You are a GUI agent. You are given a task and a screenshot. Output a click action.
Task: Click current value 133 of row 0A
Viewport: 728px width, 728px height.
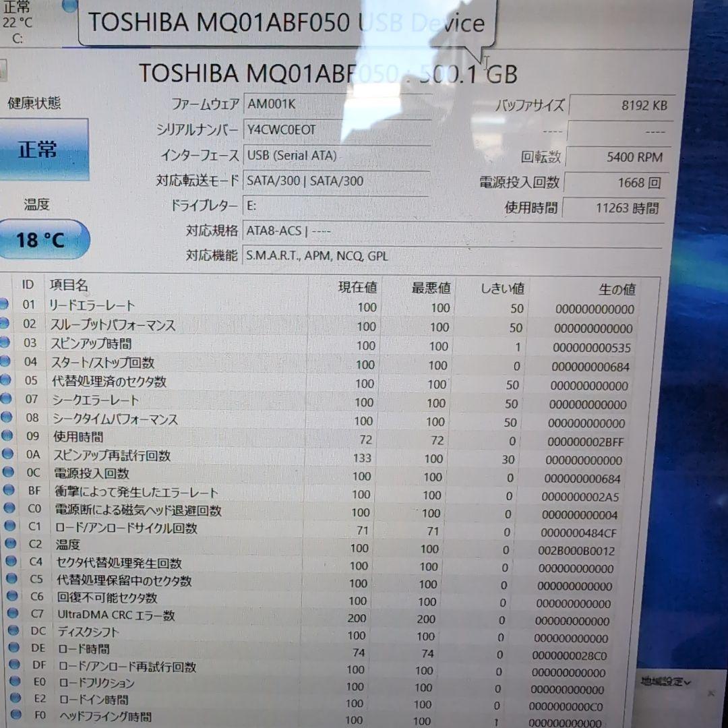pos(362,458)
